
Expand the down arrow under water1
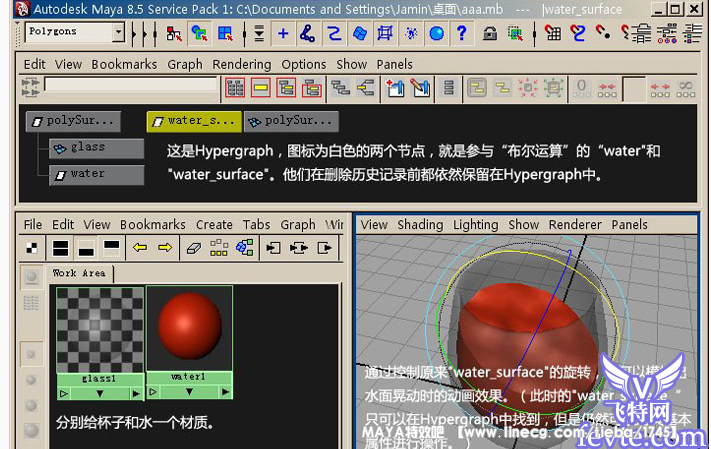coord(189,391)
